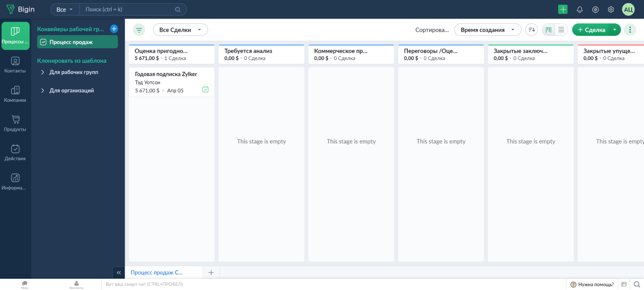Open the notifications bell
The image size is (644, 290).
(580, 10)
